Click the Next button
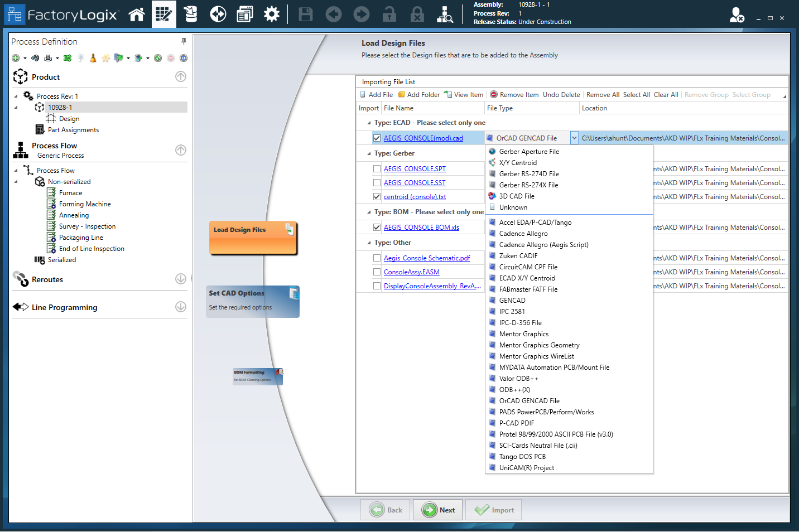The image size is (799, 532). 438,510
